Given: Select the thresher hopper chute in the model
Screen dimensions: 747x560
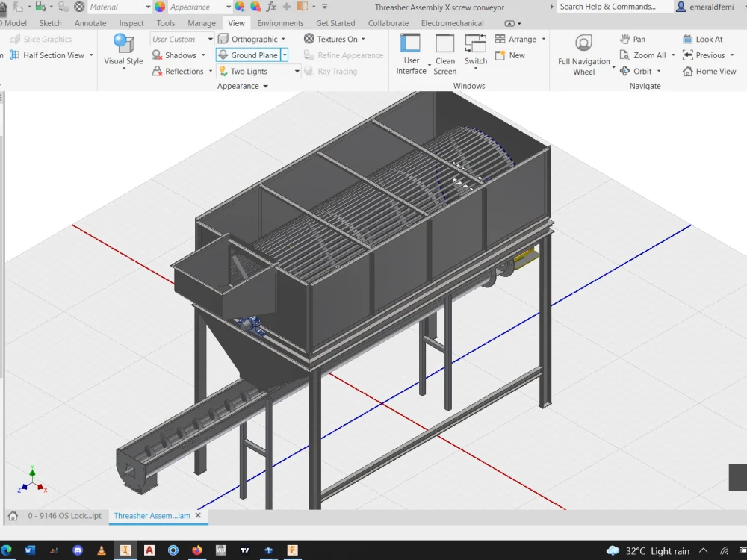Looking at the screenshot, I should pyautogui.click(x=224, y=276).
